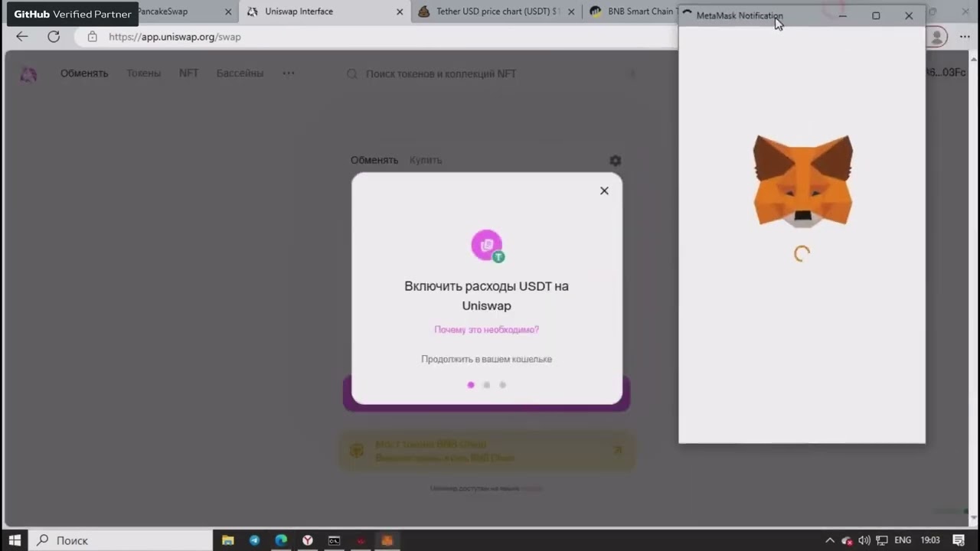Open Telegram from the taskbar
This screenshot has width=980, height=551.
coord(254,540)
